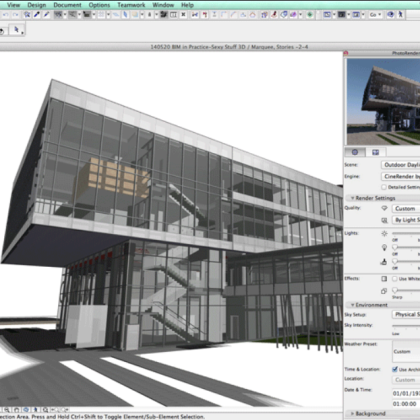
Task: Toggle the Use White Model effect checkbox
Action: (395, 278)
